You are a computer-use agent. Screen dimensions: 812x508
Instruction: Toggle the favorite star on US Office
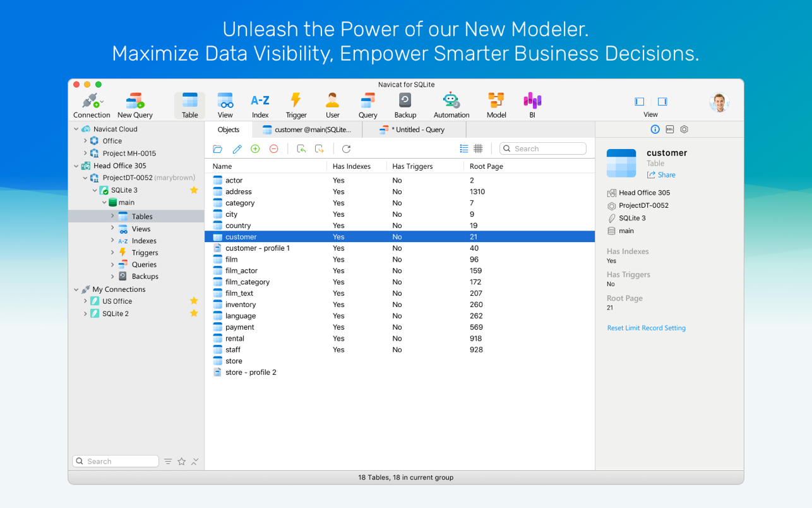pyautogui.click(x=194, y=301)
